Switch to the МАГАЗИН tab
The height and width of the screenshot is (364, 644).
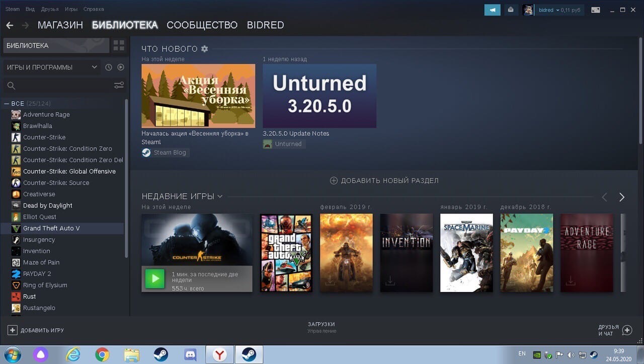point(60,25)
